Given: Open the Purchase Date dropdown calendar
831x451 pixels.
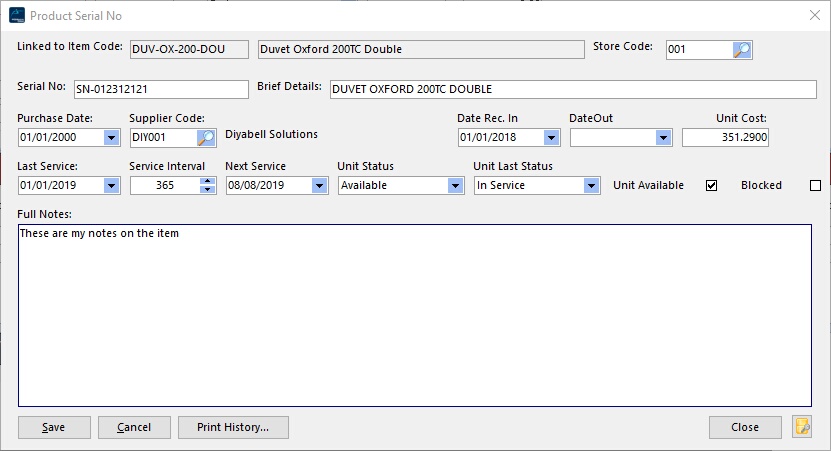Looking at the screenshot, I should 111,138.
